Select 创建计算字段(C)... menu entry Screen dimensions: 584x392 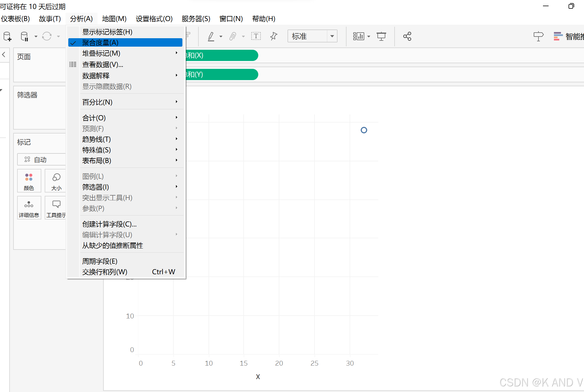[110, 224]
